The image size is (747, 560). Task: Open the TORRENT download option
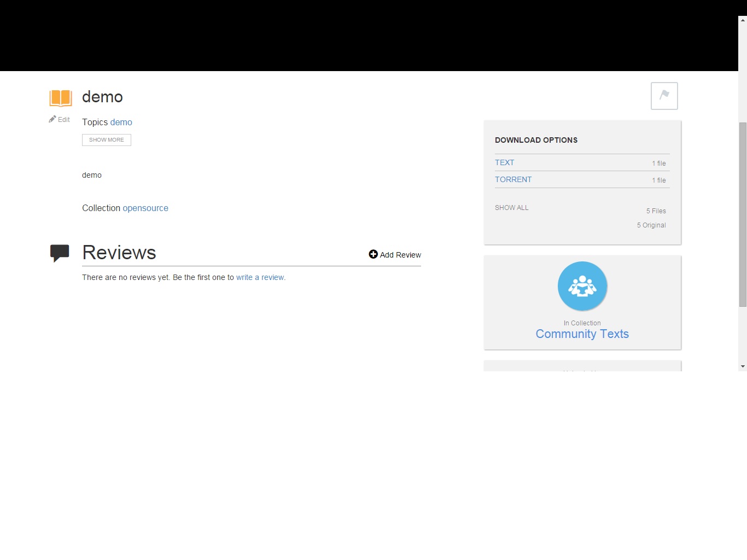click(x=513, y=179)
